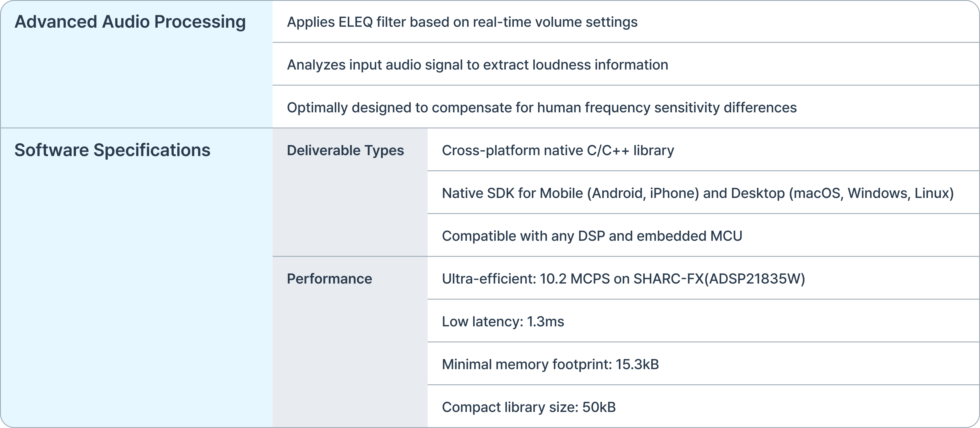Click the Software Specifications heading
980x428 pixels.
(112, 150)
